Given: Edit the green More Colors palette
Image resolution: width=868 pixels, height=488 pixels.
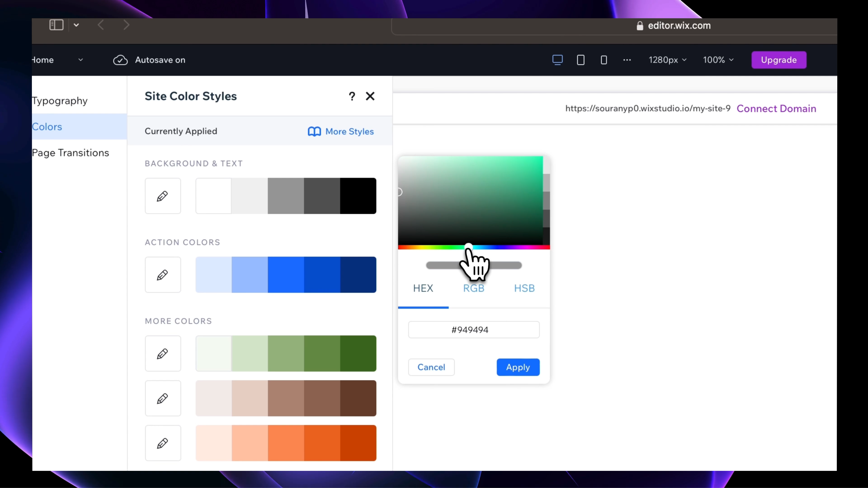Looking at the screenshot, I should coord(163,354).
